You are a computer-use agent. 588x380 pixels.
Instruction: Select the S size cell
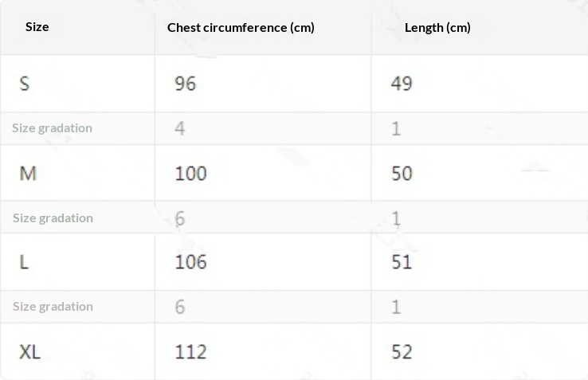tap(25, 83)
